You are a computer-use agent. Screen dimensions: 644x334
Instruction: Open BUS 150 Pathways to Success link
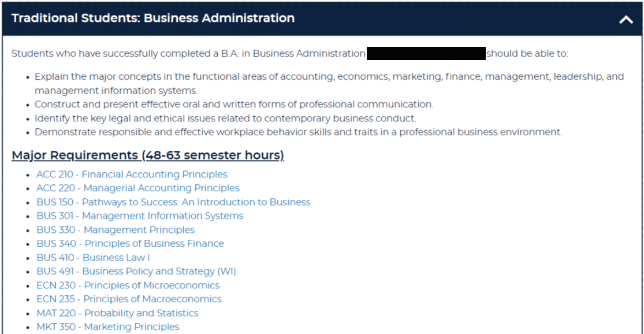click(173, 202)
